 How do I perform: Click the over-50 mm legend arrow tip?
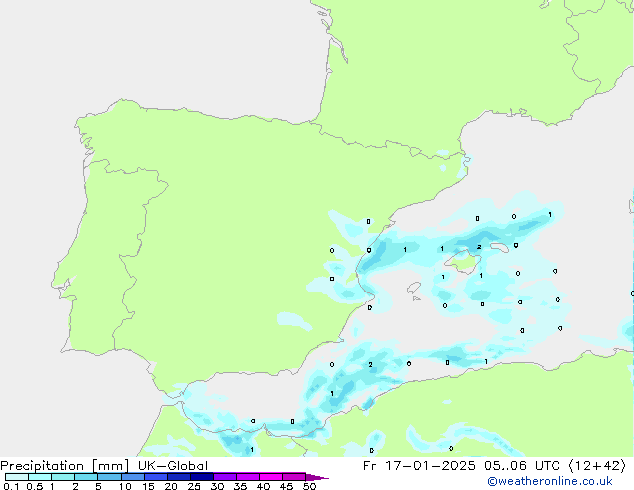pyautogui.click(x=317, y=477)
